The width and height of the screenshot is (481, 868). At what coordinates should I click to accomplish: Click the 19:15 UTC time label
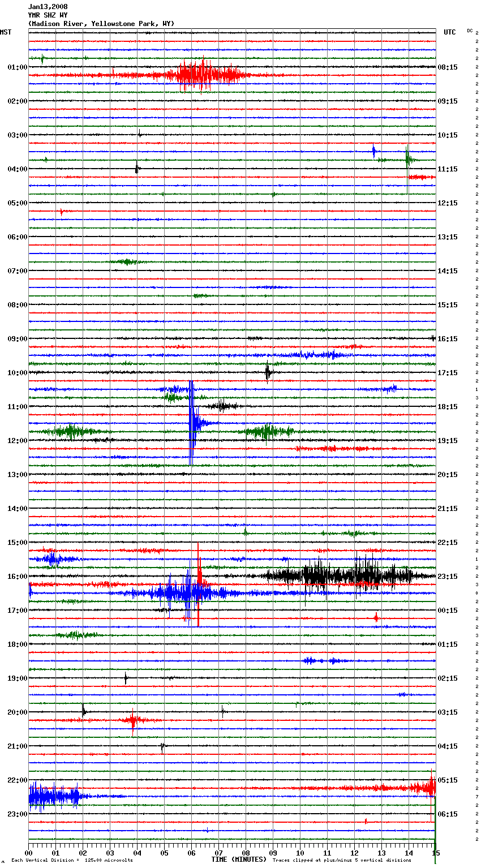448,441
